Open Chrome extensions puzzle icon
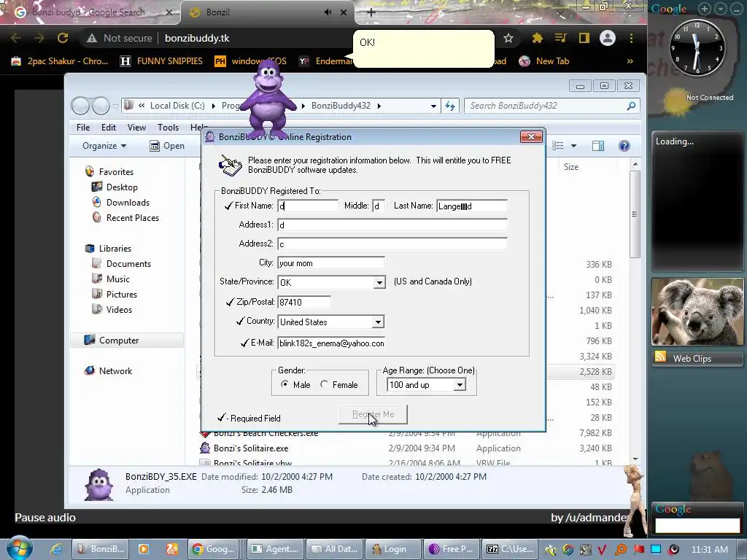Screen dimensions: 747x560 538,38
